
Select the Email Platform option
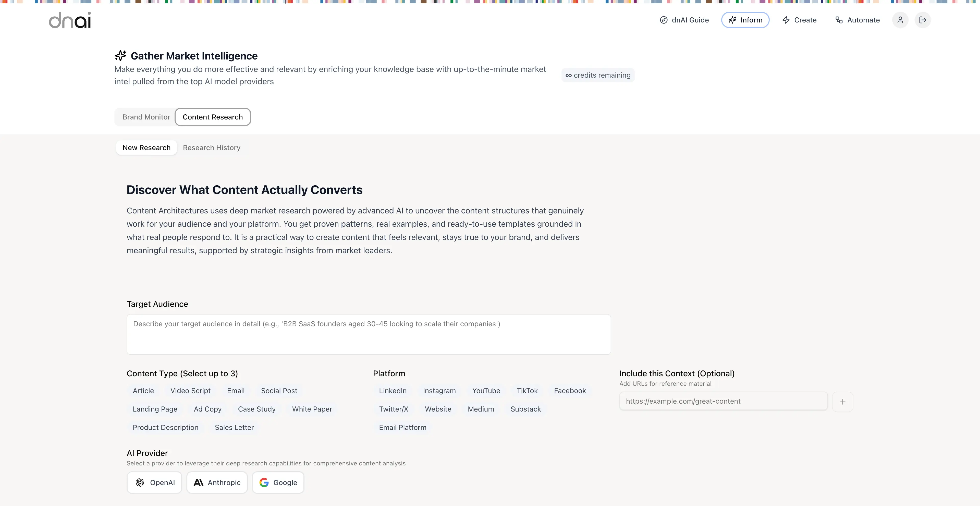[x=402, y=427]
